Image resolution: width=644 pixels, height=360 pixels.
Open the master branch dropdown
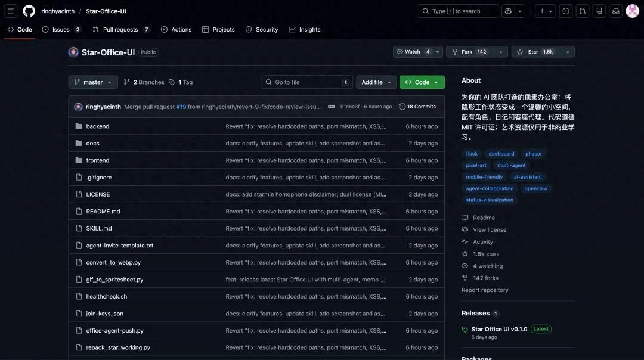coord(92,82)
